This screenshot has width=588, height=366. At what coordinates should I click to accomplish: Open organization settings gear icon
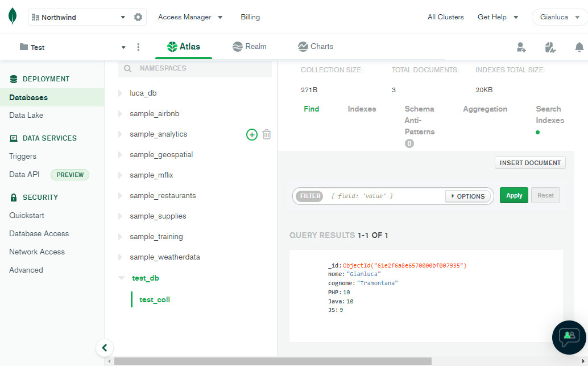tap(138, 17)
